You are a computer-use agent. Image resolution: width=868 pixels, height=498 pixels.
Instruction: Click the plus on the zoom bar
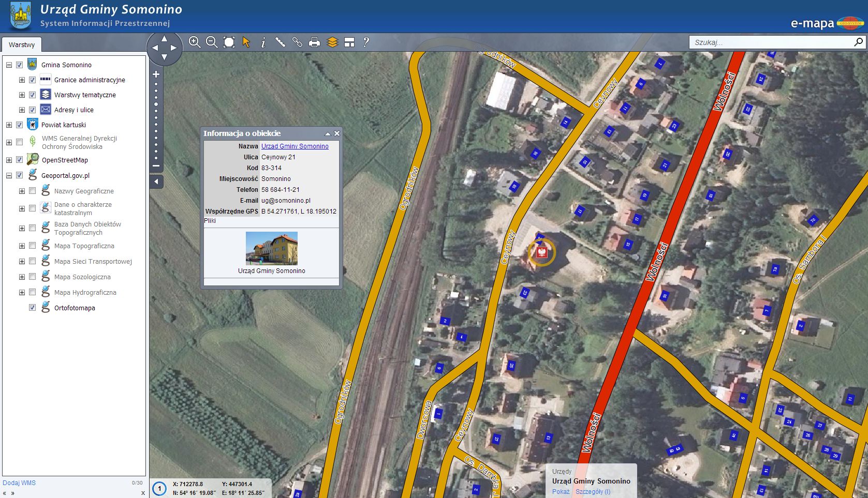coord(156,74)
